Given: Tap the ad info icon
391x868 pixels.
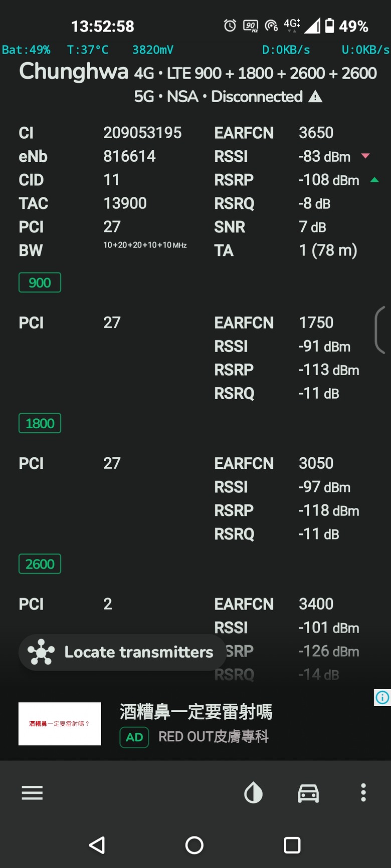Looking at the screenshot, I should (x=382, y=697).
